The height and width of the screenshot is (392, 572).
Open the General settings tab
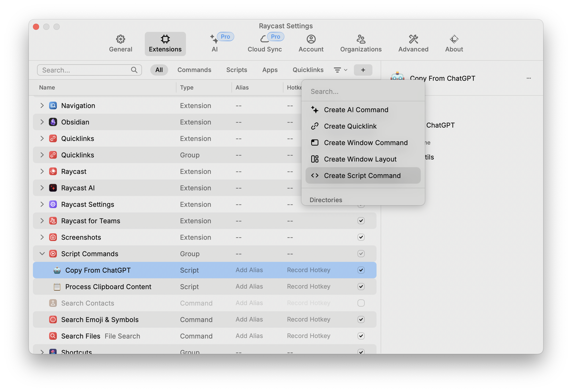pyautogui.click(x=120, y=44)
